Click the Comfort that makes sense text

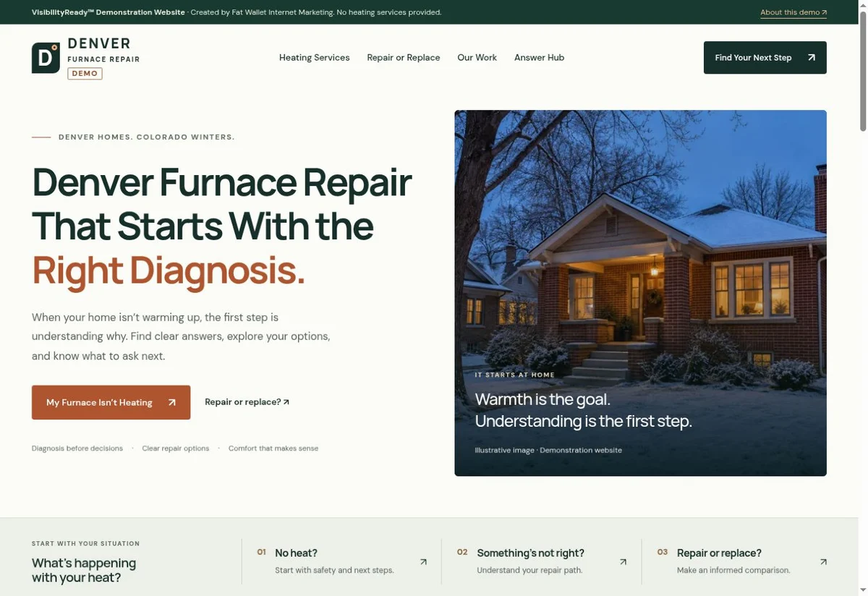(x=273, y=448)
